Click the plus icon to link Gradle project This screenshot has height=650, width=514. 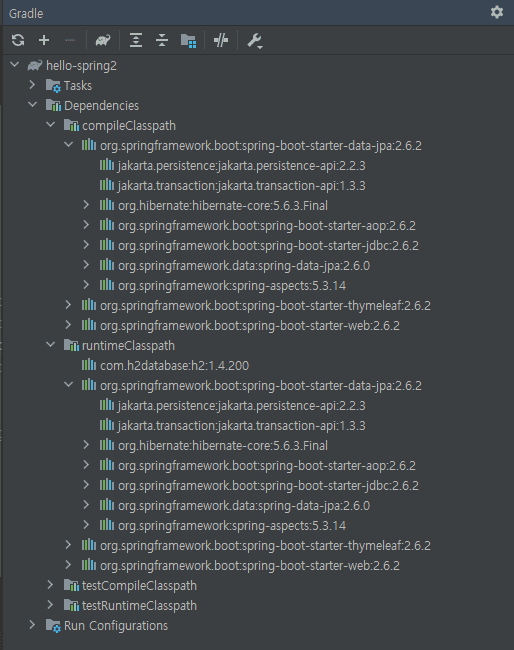click(x=44, y=40)
